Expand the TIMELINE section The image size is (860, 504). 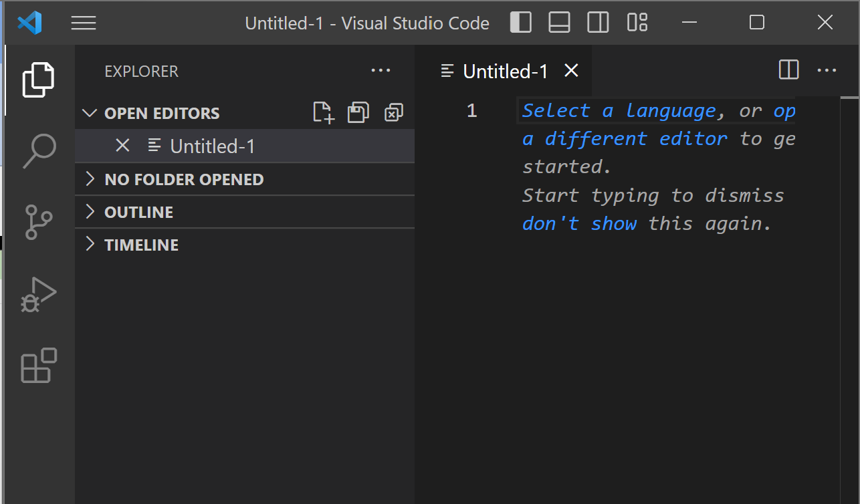(x=245, y=245)
